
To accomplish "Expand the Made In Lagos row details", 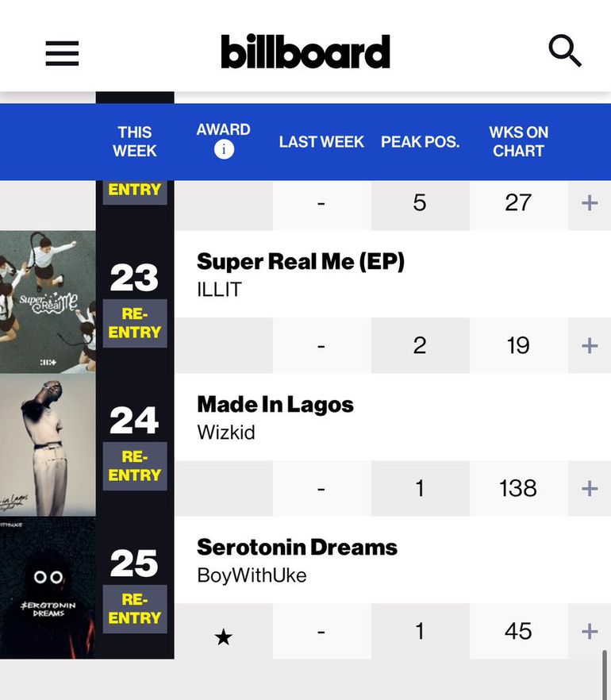I will (589, 488).
